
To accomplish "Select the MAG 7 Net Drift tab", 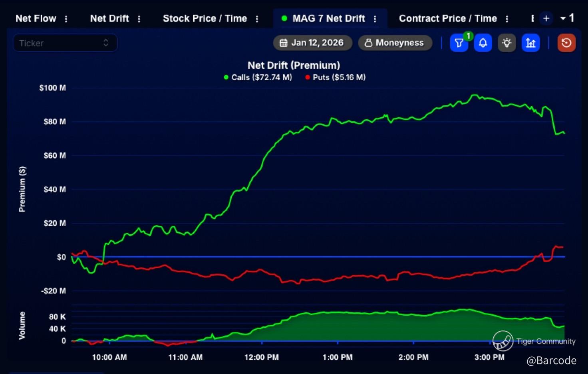I will [329, 18].
